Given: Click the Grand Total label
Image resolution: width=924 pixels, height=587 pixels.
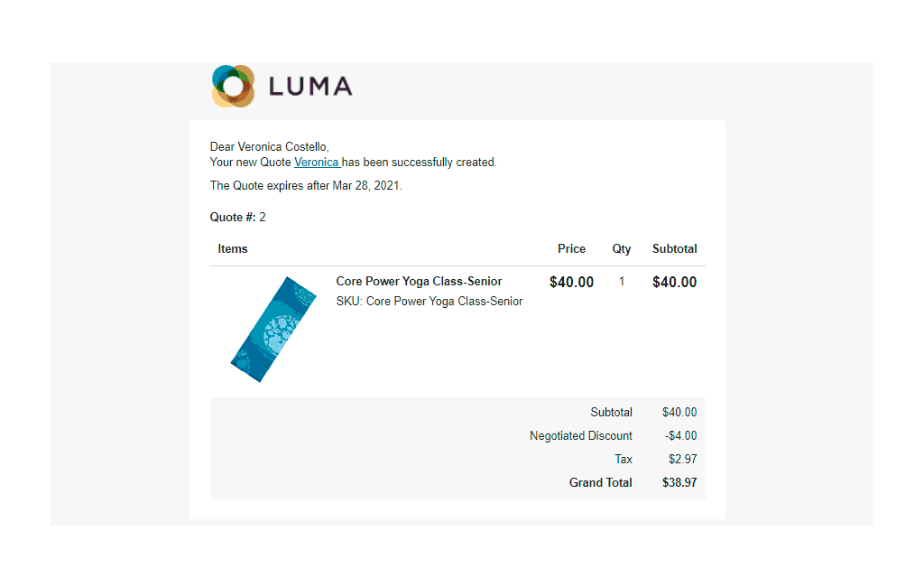Looking at the screenshot, I should pyautogui.click(x=600, y=482).
